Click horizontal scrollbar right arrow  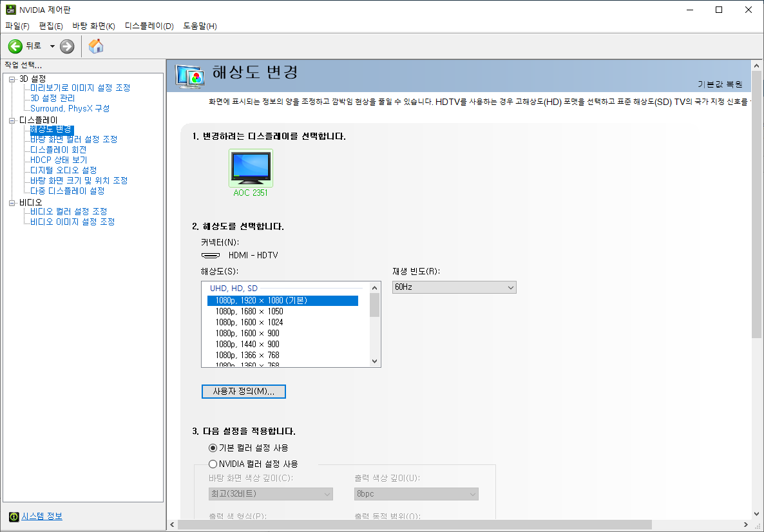coord(746,525)
